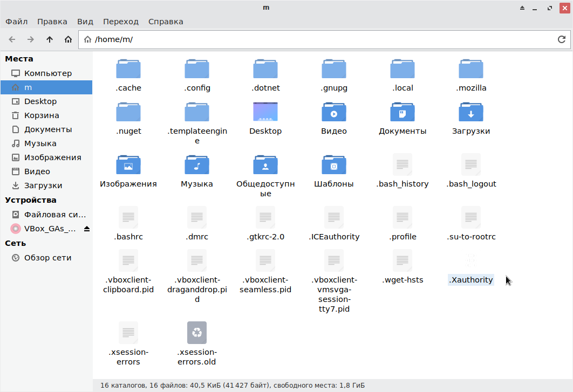Image resolution: width=573 pixels, height=392 pixels.
Task: Eject the VBox_GAs disc
Action: coord(87,229)
